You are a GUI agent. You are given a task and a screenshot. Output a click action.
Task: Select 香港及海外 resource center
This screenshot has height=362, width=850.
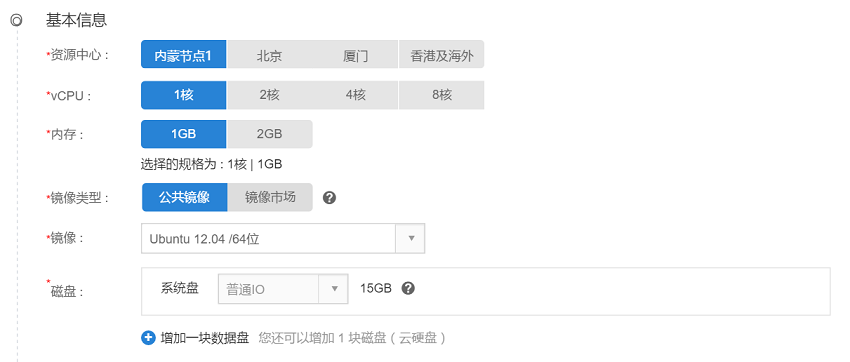[x=441, y=55]
